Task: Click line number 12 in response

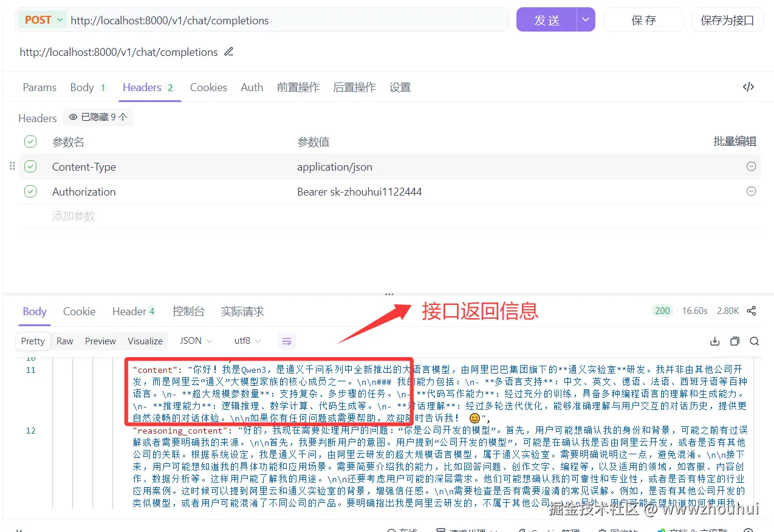Action: click(30, 431)
